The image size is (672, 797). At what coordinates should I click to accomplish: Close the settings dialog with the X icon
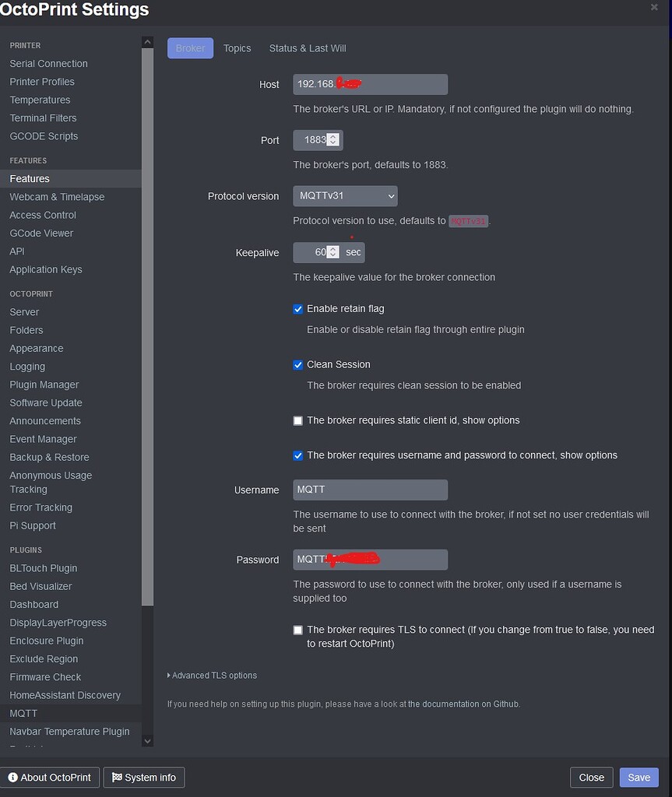click(x=654, y=7)
